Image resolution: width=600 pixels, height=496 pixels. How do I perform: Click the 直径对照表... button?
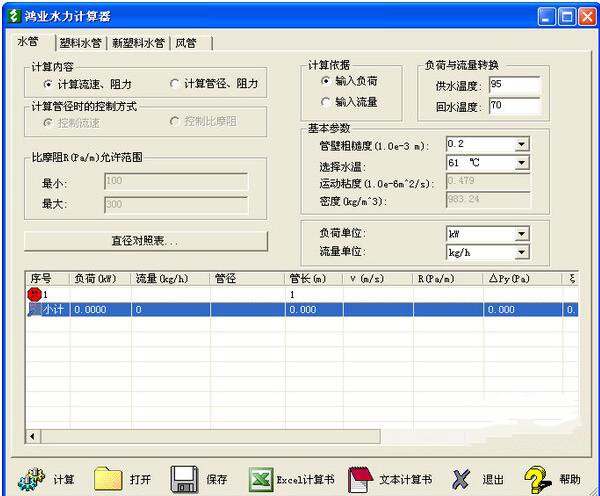145,241
